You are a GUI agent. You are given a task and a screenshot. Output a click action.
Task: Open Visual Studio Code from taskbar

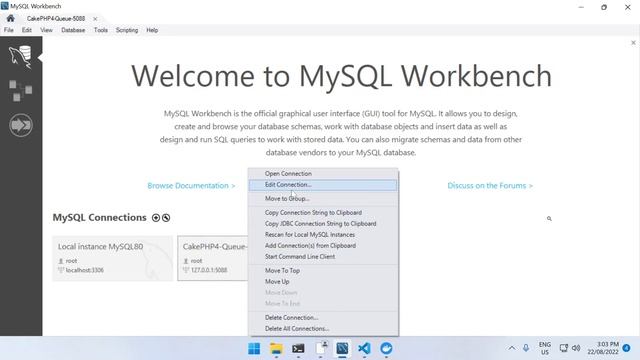coord(364,349)
